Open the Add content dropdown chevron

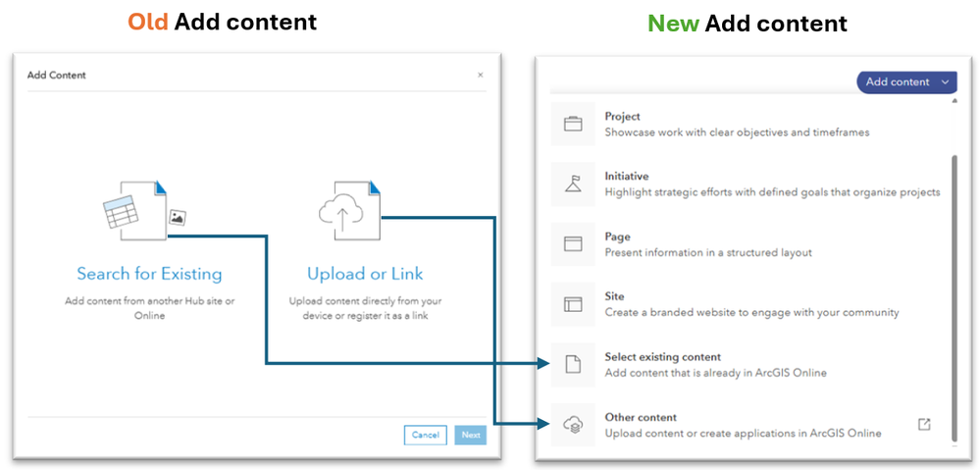click(945, 81)
